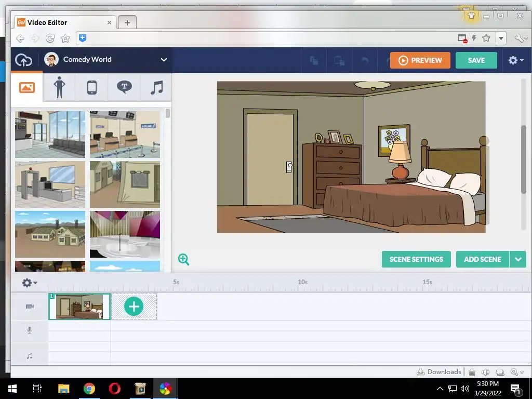Image resolution: width=532 pixels, height=399 pixels.
Task: Click the paste icon in editor toolbar
Action: click(x=339, y=60)
